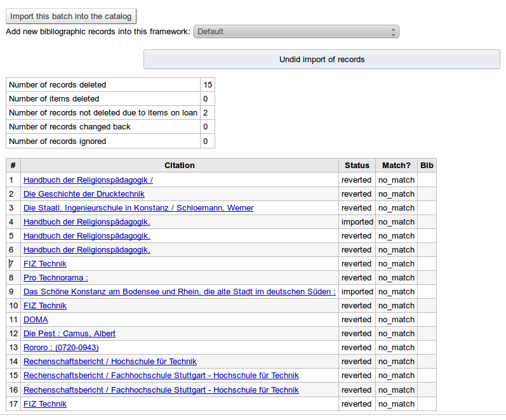Open the Handbuch der Religionspädagogik link in row 4
506x420 pixels.
tap(86, 222)
